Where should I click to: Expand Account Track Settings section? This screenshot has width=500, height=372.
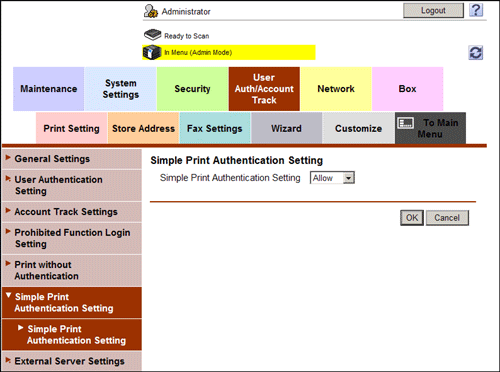[72, 212]
